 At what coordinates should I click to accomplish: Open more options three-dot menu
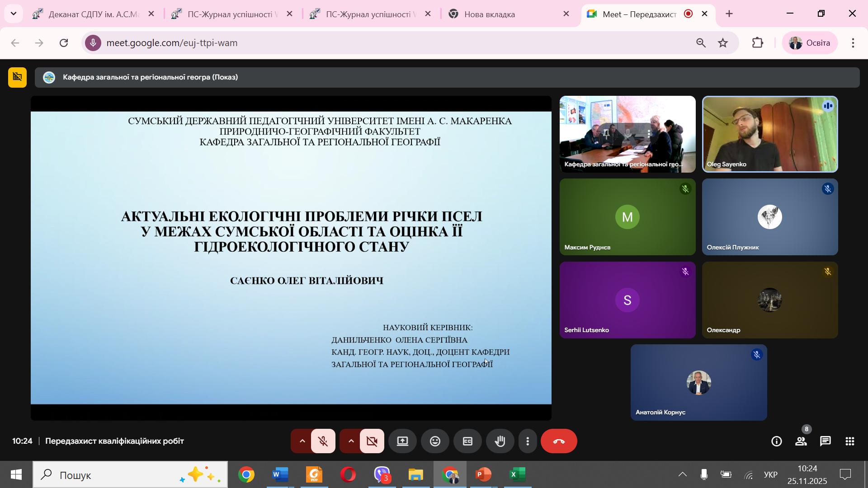tap(527, 441)
